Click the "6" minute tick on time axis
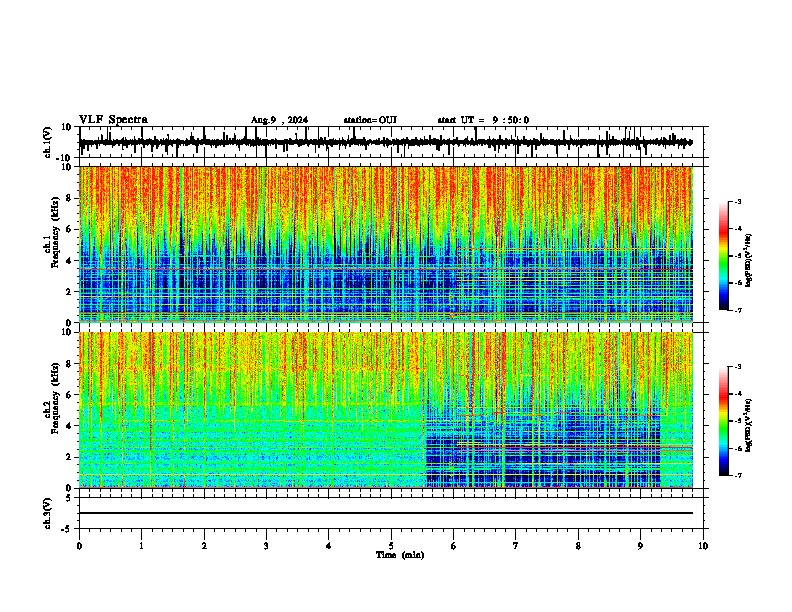Viewport: 792px width, 612px height. click(454, 546)
